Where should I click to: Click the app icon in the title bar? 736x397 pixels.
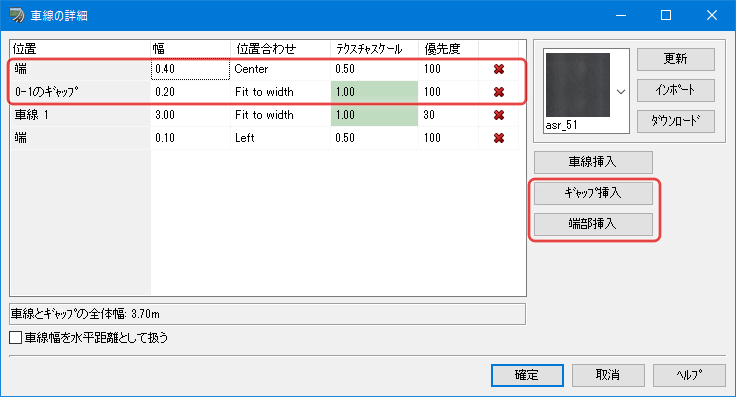[x=17, y=15]
